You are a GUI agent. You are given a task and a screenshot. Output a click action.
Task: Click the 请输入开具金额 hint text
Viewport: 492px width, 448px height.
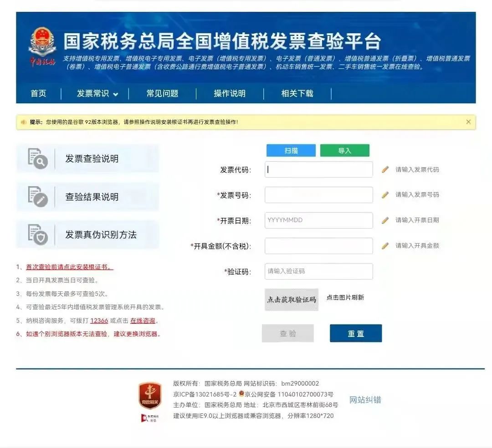417,245
